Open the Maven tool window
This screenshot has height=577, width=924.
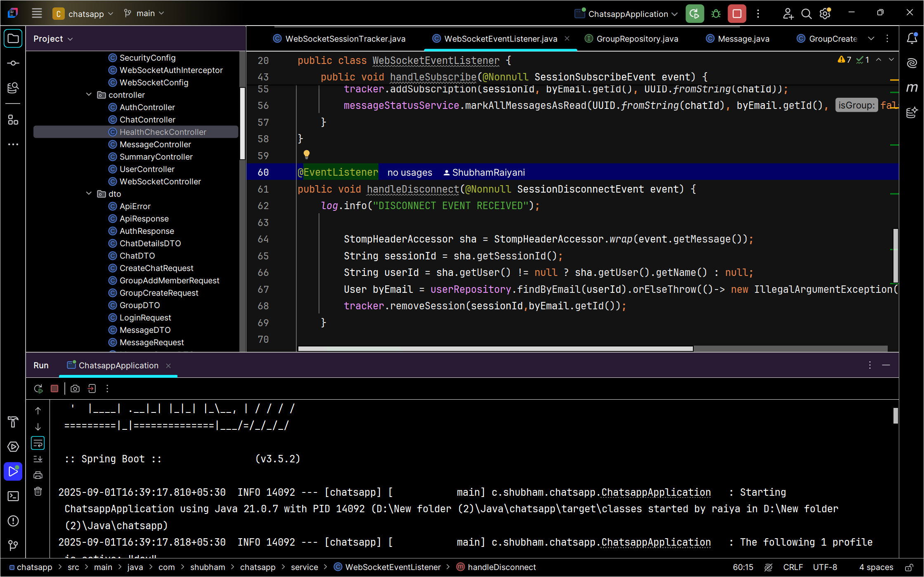point(912,87)
